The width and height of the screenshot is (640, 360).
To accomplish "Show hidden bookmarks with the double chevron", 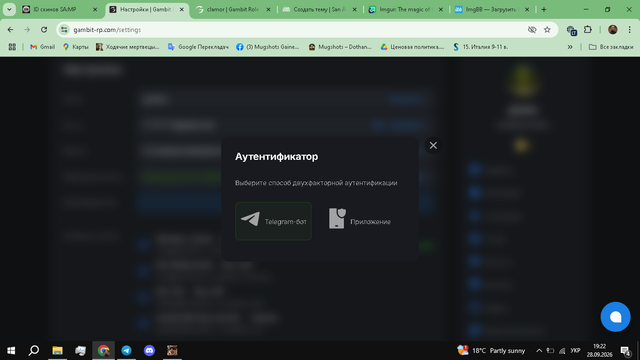I will [570, 47].
